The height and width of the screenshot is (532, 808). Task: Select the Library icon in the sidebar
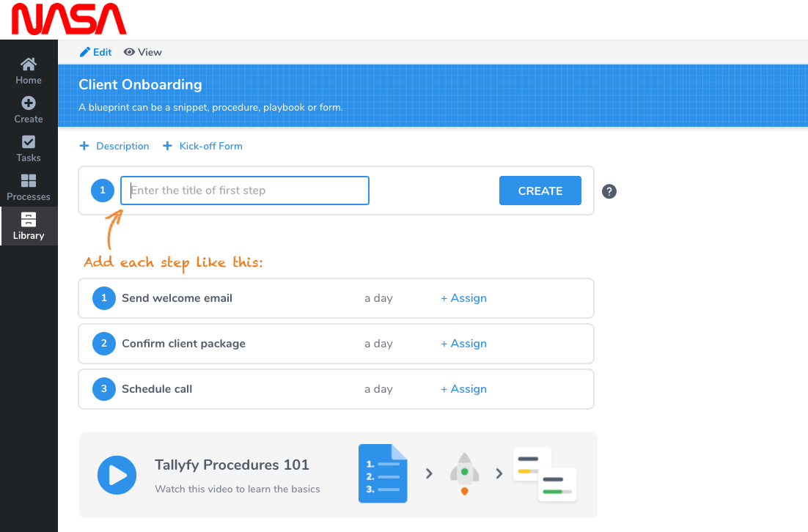click(29, 226)
